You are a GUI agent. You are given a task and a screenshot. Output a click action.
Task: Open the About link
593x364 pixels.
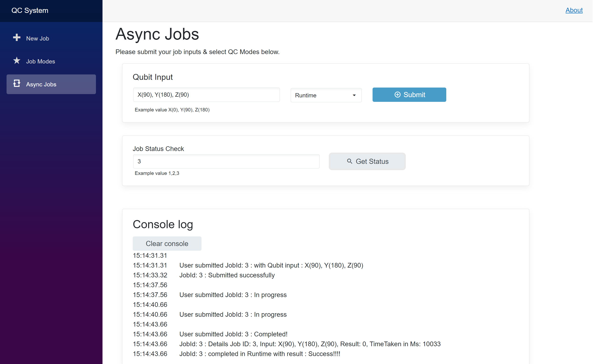click(574, 10)
